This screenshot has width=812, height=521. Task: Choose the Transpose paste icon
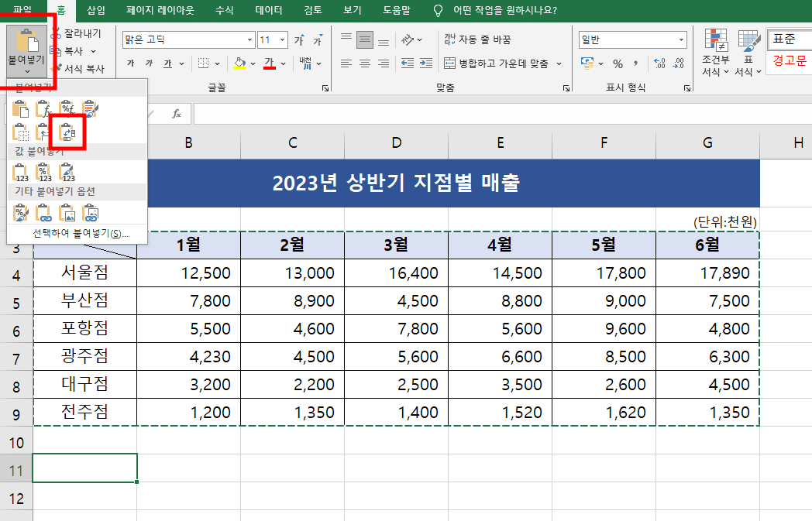click(x=67, y=132)
